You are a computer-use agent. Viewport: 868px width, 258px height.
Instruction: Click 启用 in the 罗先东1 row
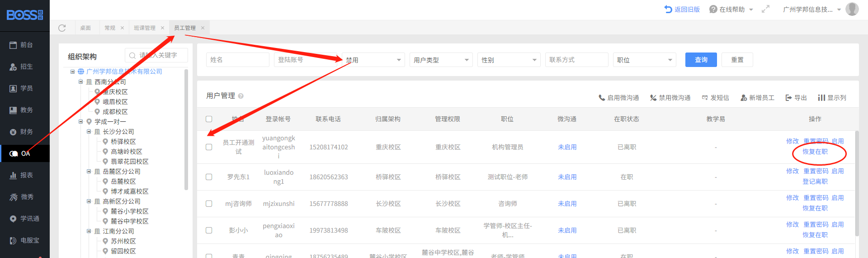coord(838,171)
